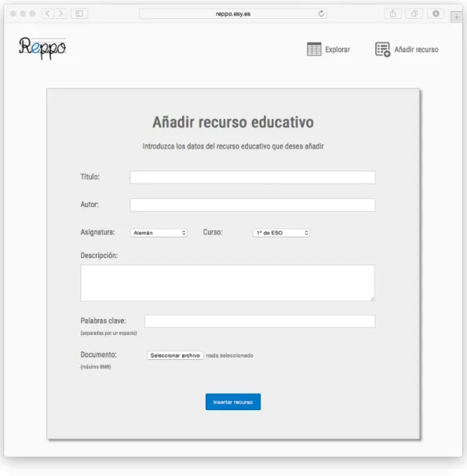Open the Curso dropdown showing 1º de ESO

point(281,233)
